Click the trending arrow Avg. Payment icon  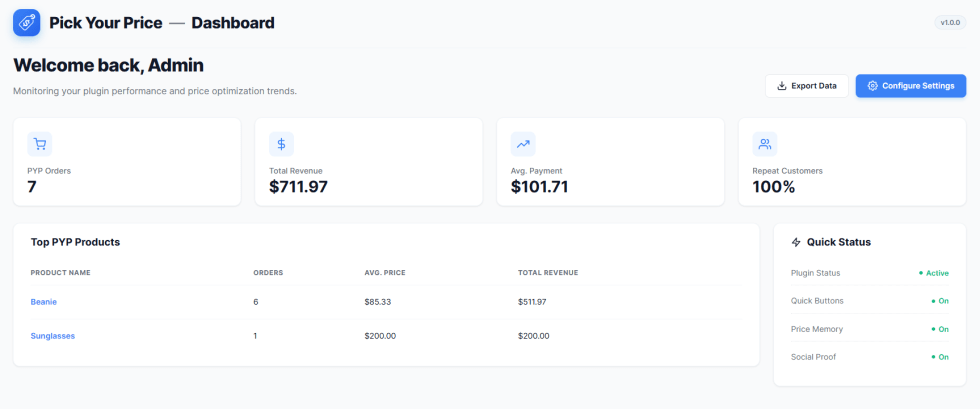point(523,144)
